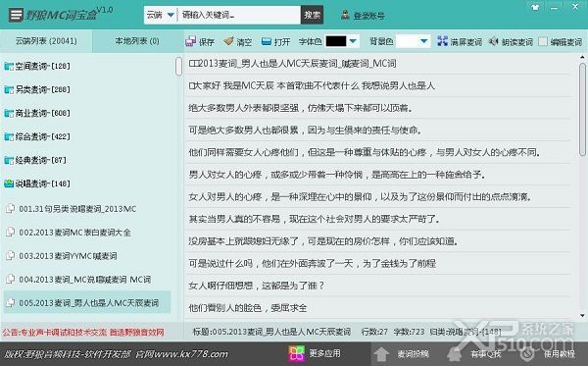This screenshot has height=366, width=588.
Task: Focus the keyword search input field
Action: (x=238, y=15)
